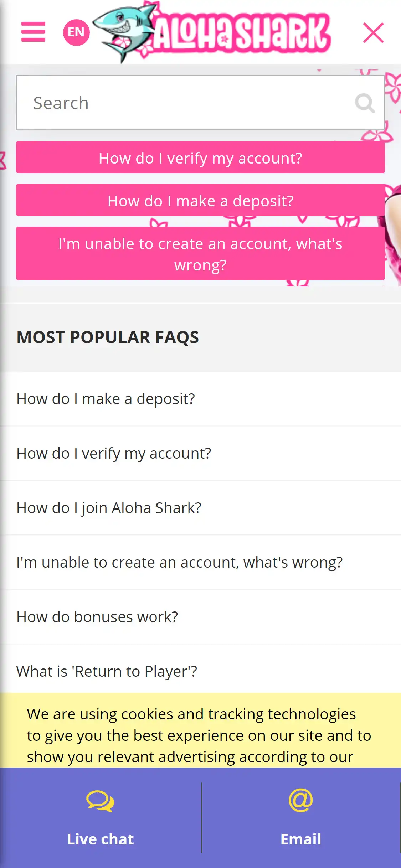The image size is (401, 868).
Task: Open 'How do bonuses work?' FAQ
Action: pos(97,617)
